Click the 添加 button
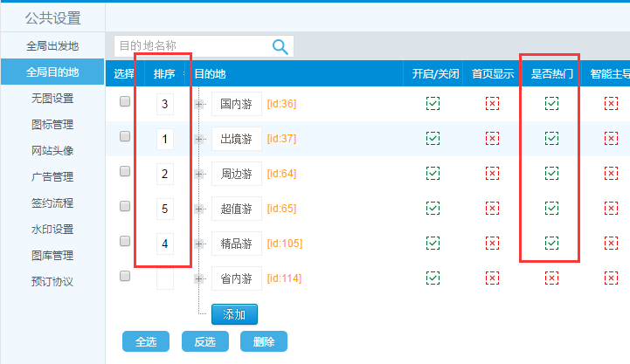This screenshot has width=630, height=364. [x=234, y=313]
